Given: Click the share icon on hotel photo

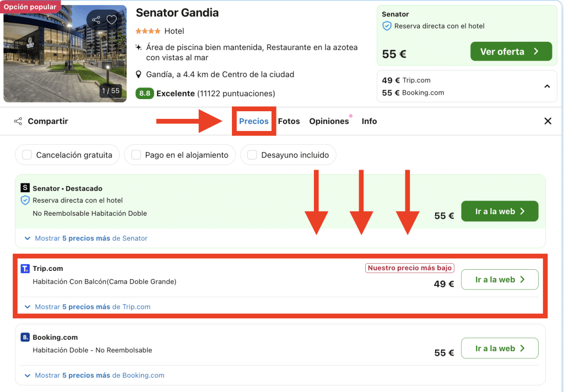Looking at the screenshot, I should 96,20.
